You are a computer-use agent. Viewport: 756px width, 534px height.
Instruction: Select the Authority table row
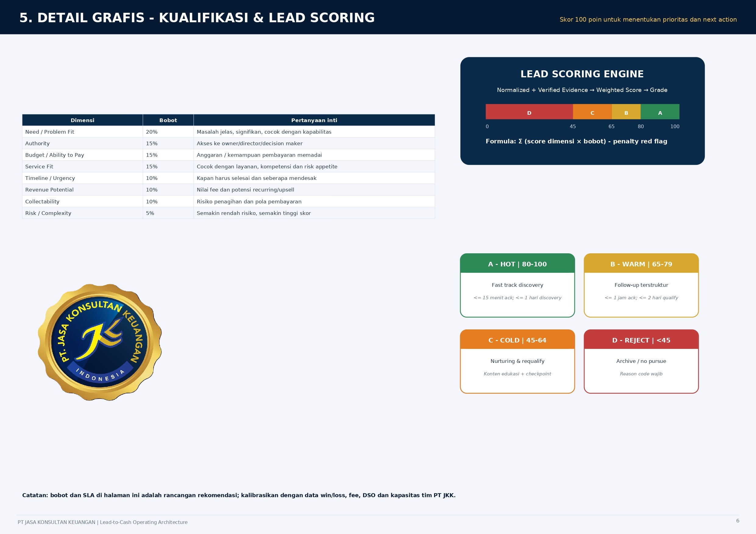click(229, 143)
